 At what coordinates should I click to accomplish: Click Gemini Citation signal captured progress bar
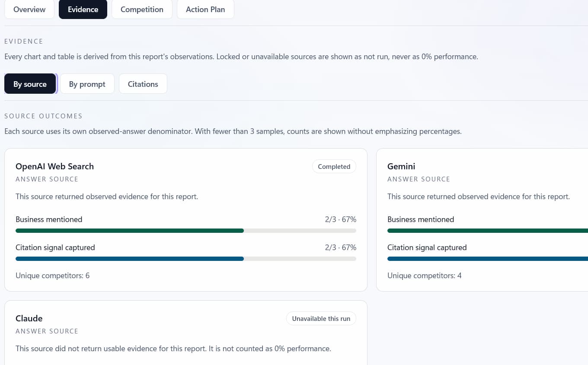(x=488, y=259)
